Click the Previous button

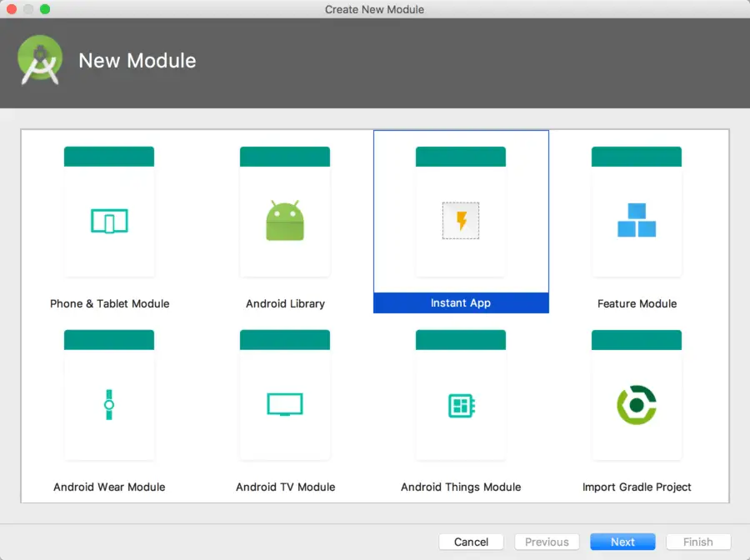click(547, 542)
